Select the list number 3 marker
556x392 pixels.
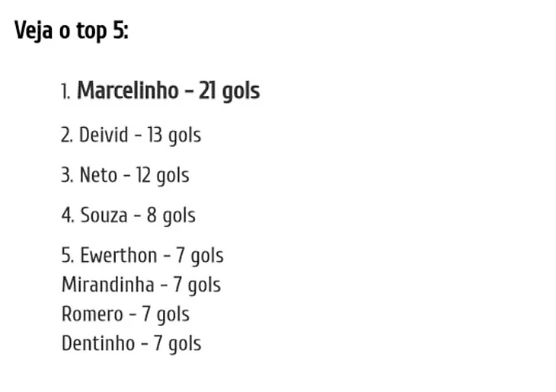(x=67, y=175)
